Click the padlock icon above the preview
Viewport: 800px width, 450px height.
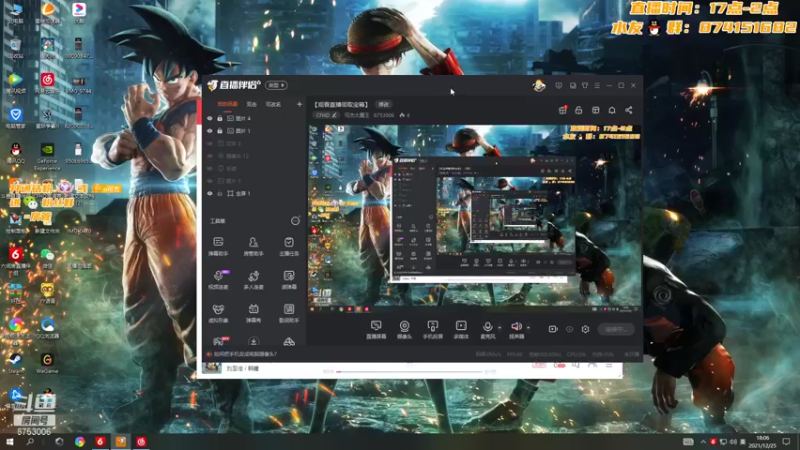[579, 110]
